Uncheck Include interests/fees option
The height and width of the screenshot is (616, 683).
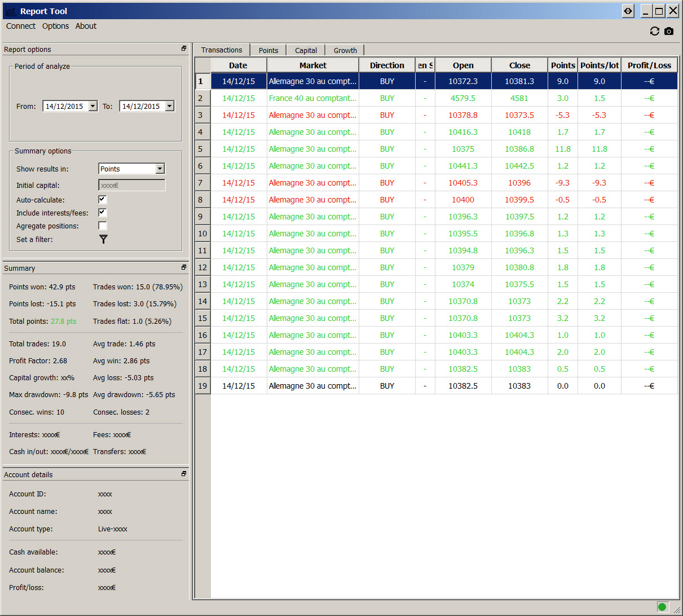tap(103, 213)
